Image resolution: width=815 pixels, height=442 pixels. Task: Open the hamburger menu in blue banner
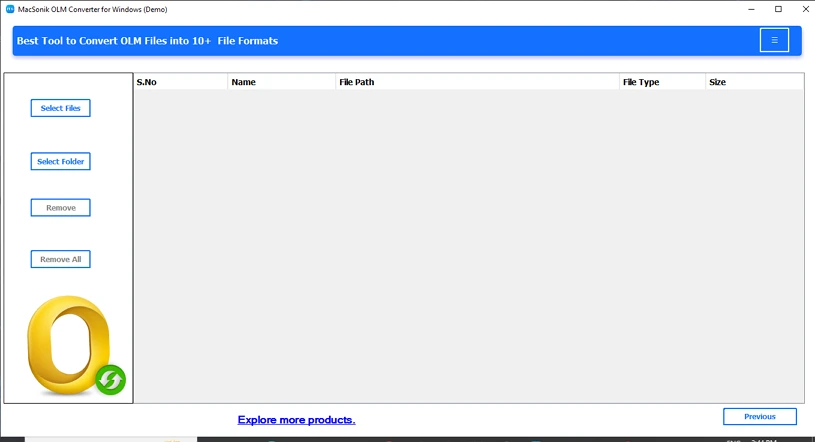click(774, 40)
